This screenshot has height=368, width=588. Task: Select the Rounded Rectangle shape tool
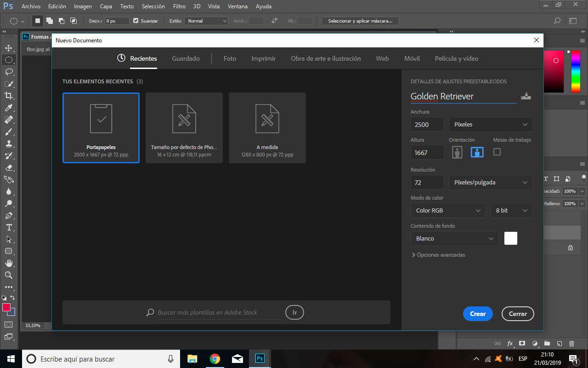pos(8,251)
